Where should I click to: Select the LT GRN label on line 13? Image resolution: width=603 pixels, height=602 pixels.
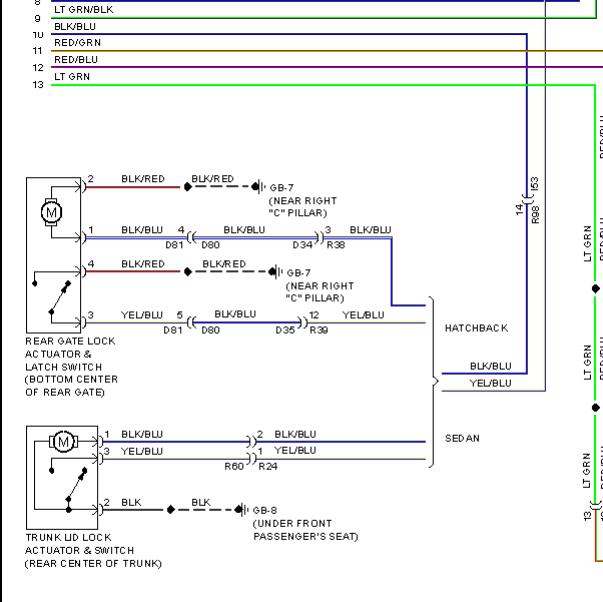coord(72,77)
